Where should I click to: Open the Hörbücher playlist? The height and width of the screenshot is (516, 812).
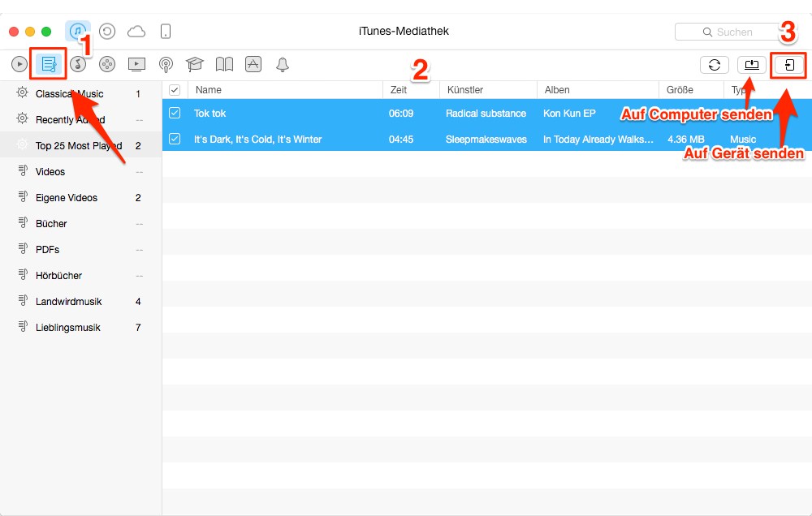[80, 275]
